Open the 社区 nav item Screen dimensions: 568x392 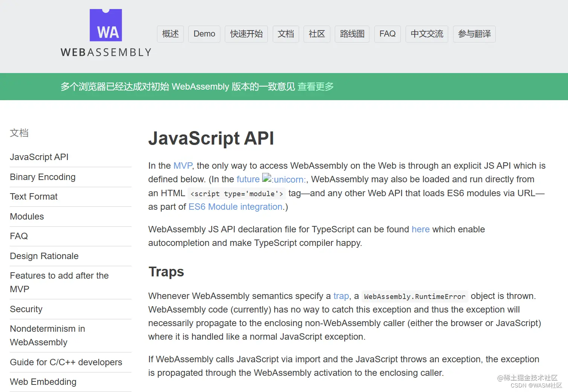pos(317,34)
